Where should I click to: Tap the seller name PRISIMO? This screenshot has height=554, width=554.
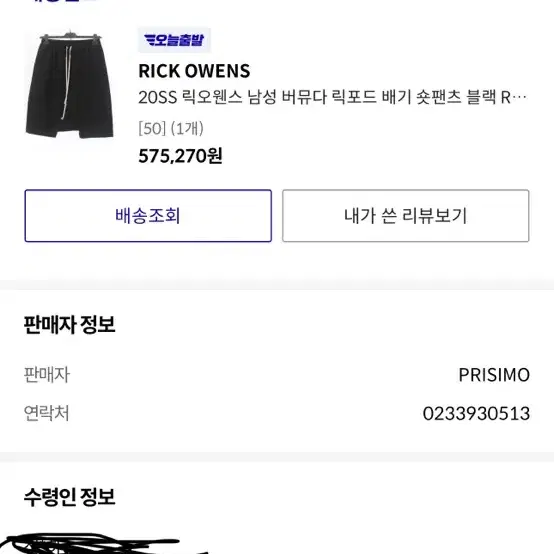[494, 375]
